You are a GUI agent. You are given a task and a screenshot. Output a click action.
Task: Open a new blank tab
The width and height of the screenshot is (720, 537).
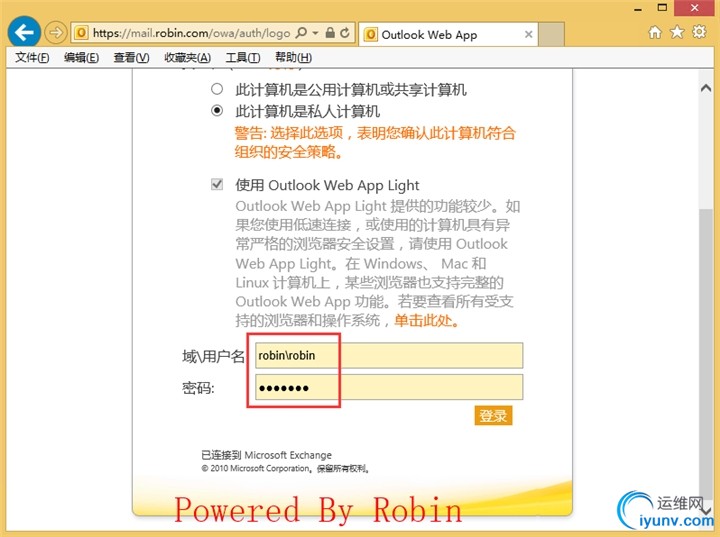(x=551, y=34)
